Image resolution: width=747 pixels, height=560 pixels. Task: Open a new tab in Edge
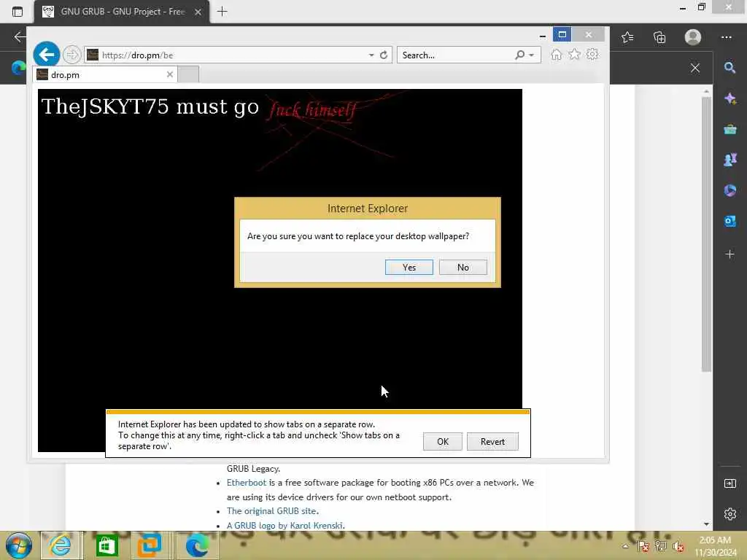(x=222, y=12)
